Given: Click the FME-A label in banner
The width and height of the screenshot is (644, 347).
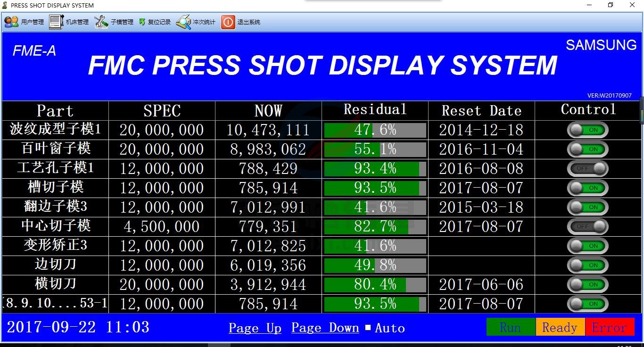Looking at the screenshot, I should 34,51.
